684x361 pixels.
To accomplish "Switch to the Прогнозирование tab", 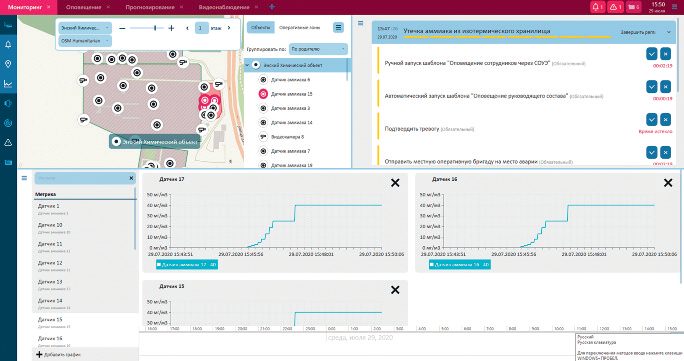I will [x=150, y=7].
